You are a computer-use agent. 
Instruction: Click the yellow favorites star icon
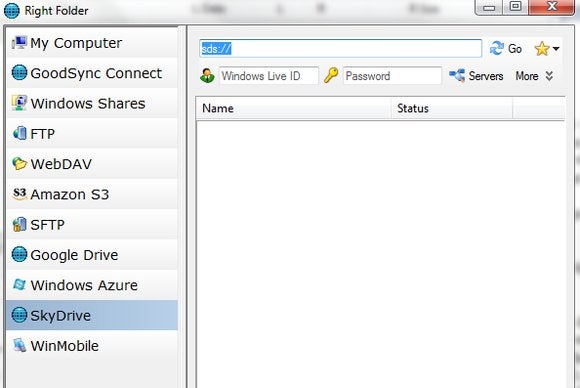tap(542, 48)
